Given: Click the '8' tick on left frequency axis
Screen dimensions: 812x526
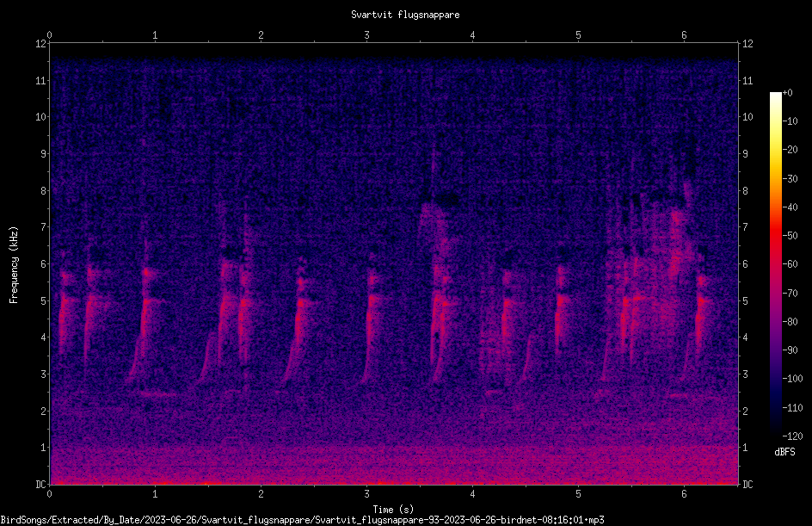Looking at the screenshot, I should pyautogui.click(x=43, y=191).
